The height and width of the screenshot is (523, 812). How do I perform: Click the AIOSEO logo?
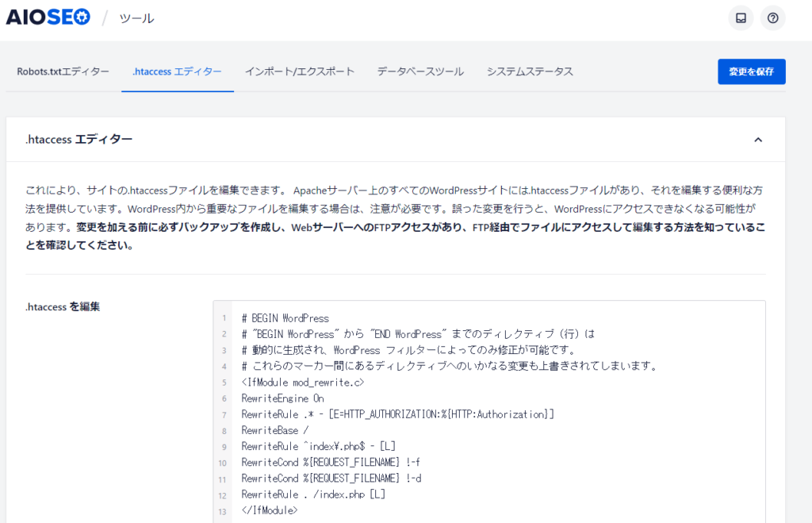click(x=48, y=17)
